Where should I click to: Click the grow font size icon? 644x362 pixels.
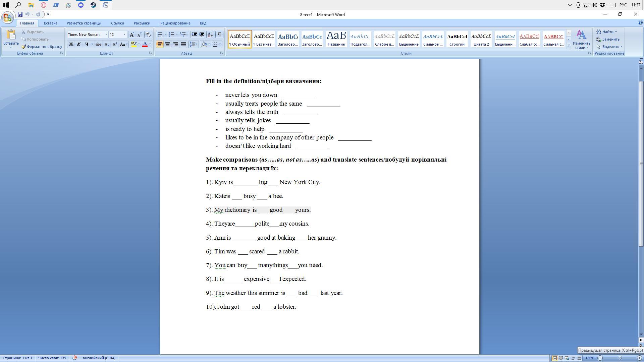pyautogui.click(x=132, y=35)
